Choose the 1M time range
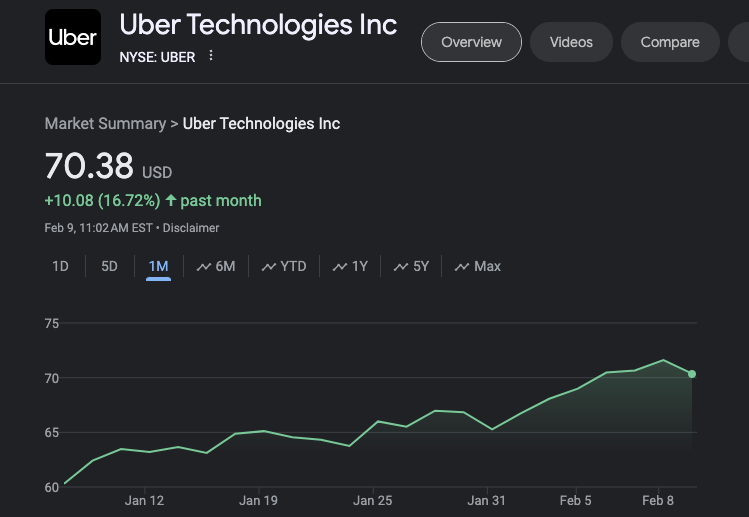Viewport: 749px width, 517px height. [158, 266]
